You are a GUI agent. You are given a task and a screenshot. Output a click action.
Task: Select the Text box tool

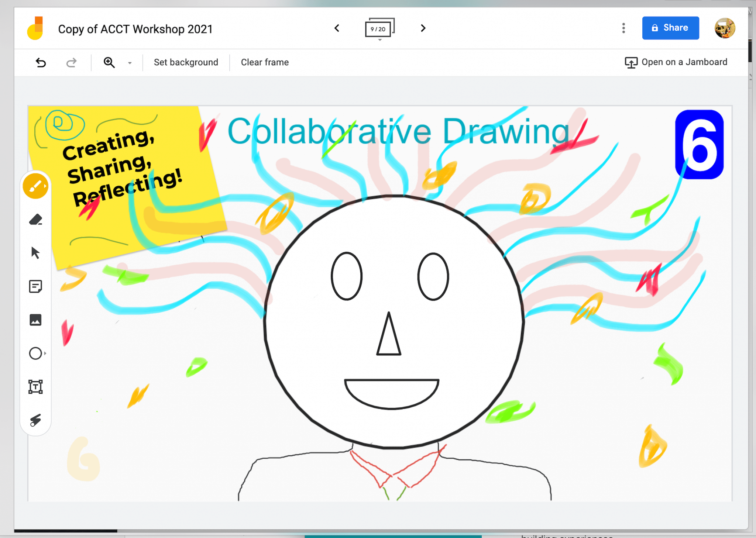coord(35,387)
